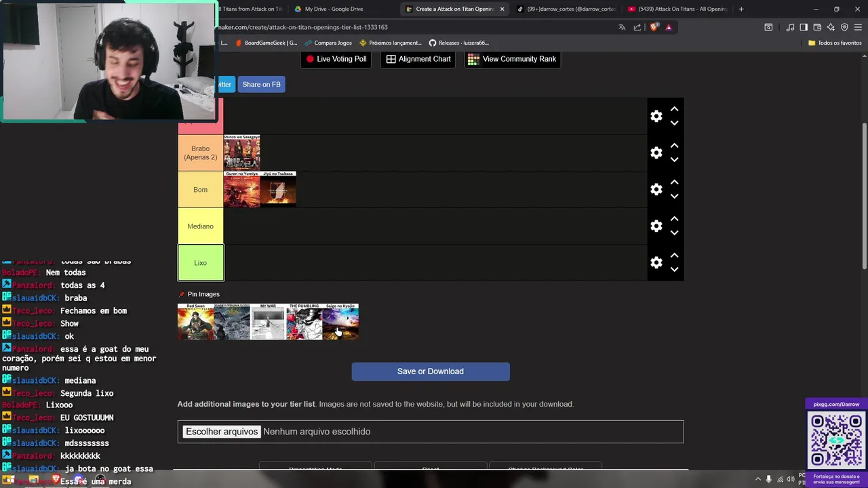Open the GitHub Releases luizera66 bookmark
Screen dimensions: 868x488
pyautogui.click(x=459, y=43)
